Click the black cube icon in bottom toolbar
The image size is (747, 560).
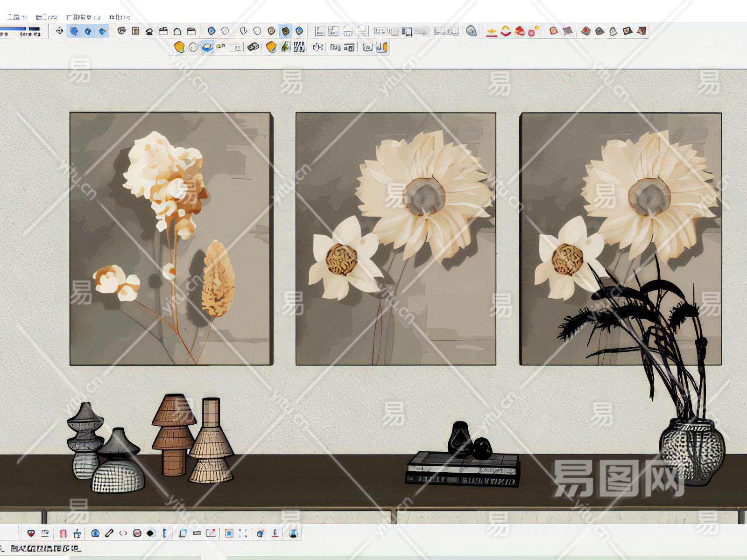pos(151,533)
